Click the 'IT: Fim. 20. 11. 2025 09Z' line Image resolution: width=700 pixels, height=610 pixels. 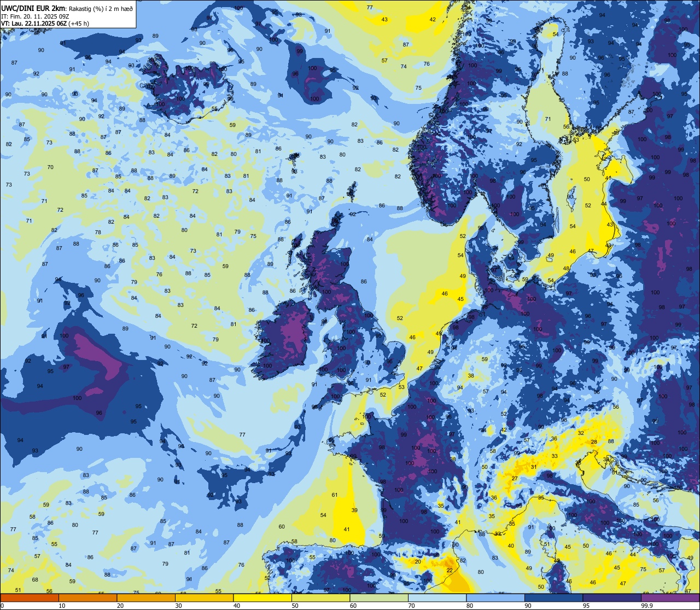tap(35, 16)
